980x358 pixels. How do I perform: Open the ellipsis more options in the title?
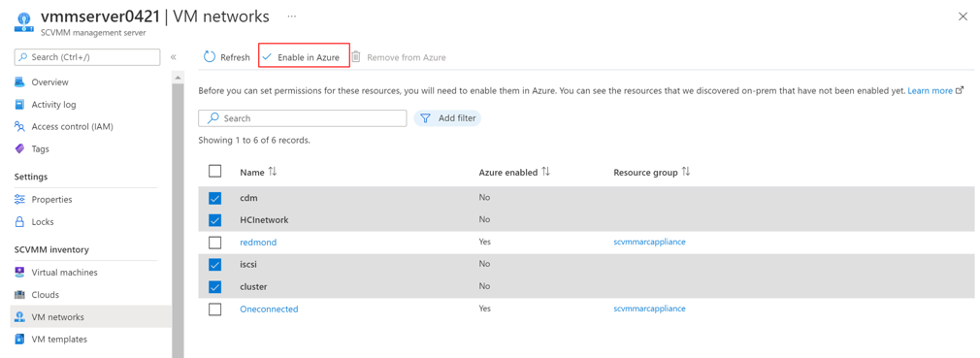click(x=292, y=16)
